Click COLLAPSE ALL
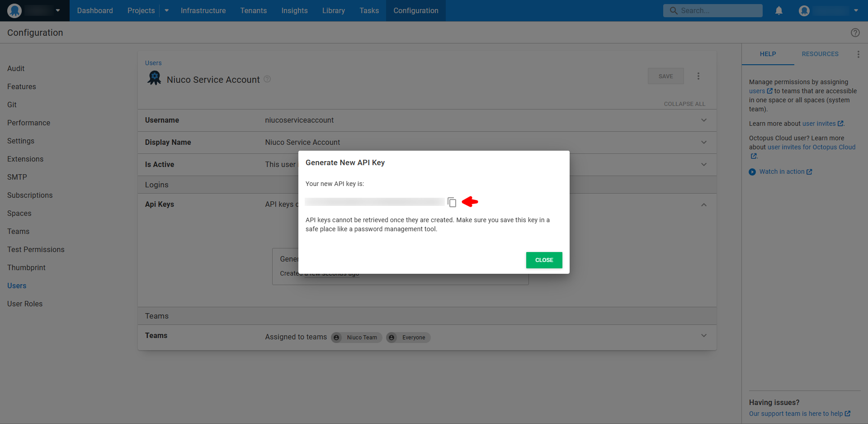868x424 pixels. pyautogui.click(x=684, y=104)
